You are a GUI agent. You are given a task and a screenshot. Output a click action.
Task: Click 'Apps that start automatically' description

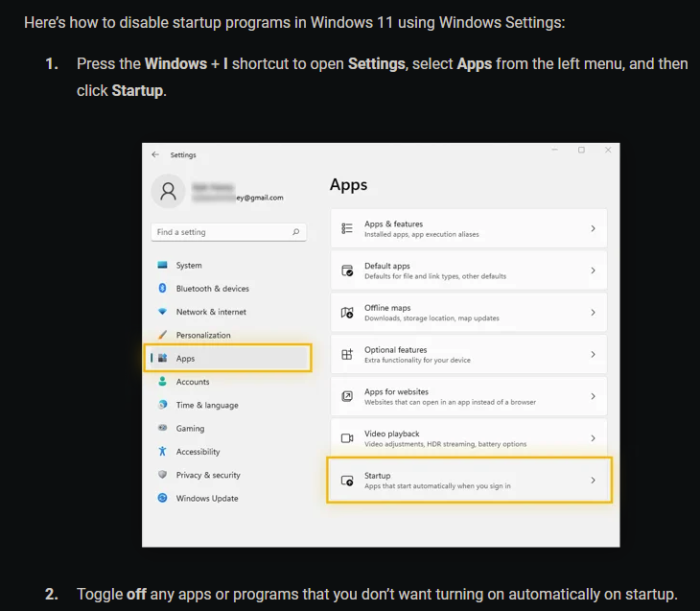[x=437, y=486]
